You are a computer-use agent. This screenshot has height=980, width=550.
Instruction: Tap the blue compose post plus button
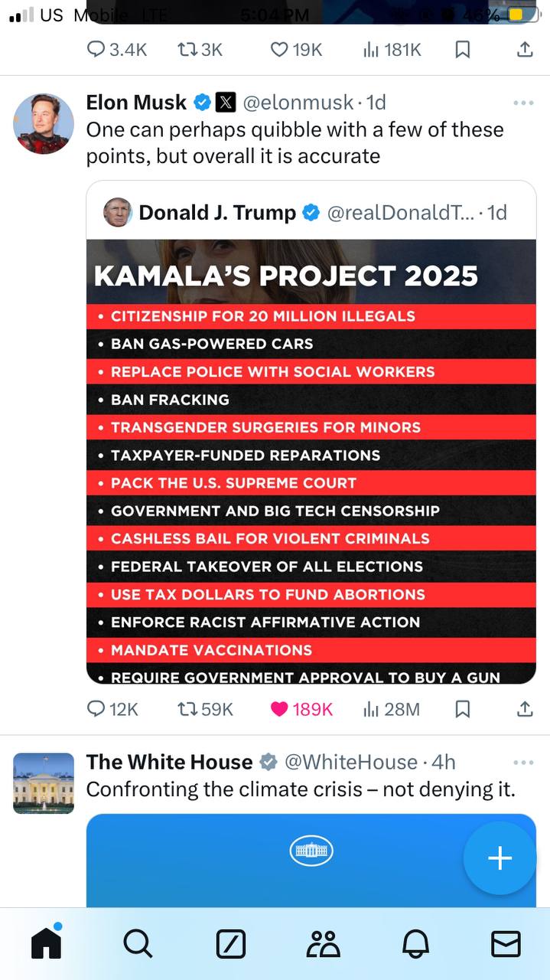point(500,857)
